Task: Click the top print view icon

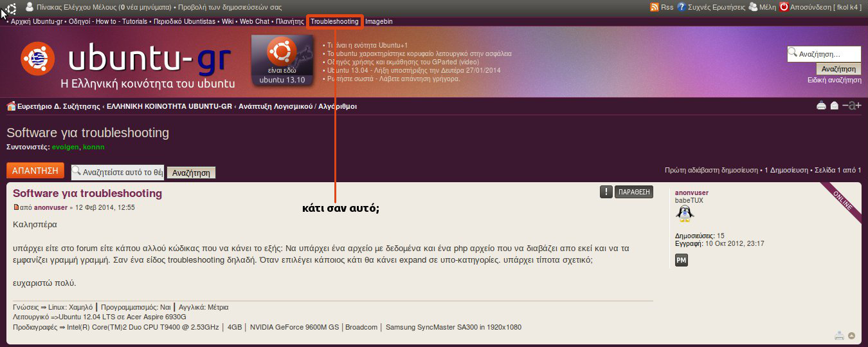Action: coord(821,106)
